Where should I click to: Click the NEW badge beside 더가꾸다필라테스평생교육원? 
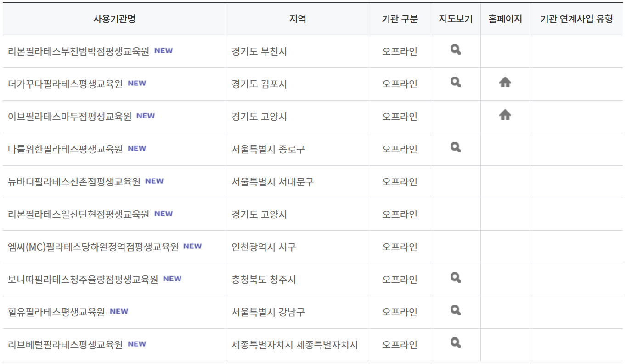[139, 83]
